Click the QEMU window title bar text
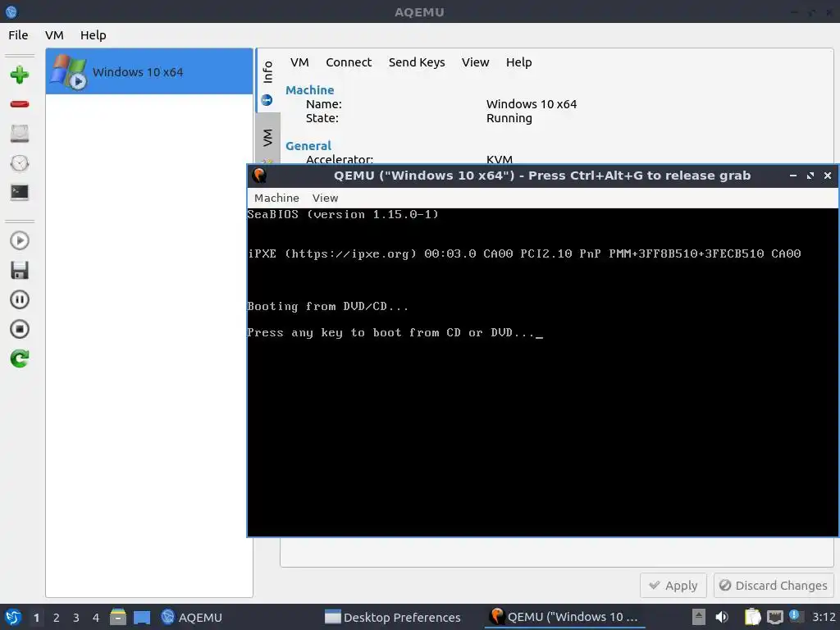Screen dimensions: 840x630 point(542,176)
